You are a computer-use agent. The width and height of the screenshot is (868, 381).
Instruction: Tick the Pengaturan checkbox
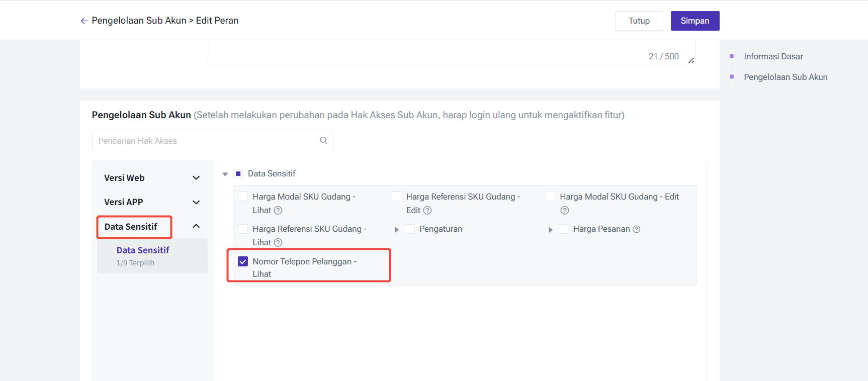point(410,229)
